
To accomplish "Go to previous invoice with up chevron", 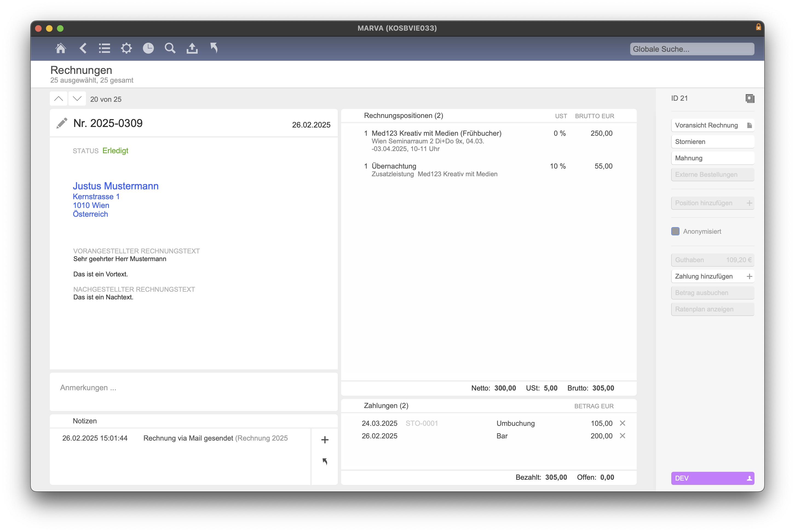I will [x=58, y=99].
